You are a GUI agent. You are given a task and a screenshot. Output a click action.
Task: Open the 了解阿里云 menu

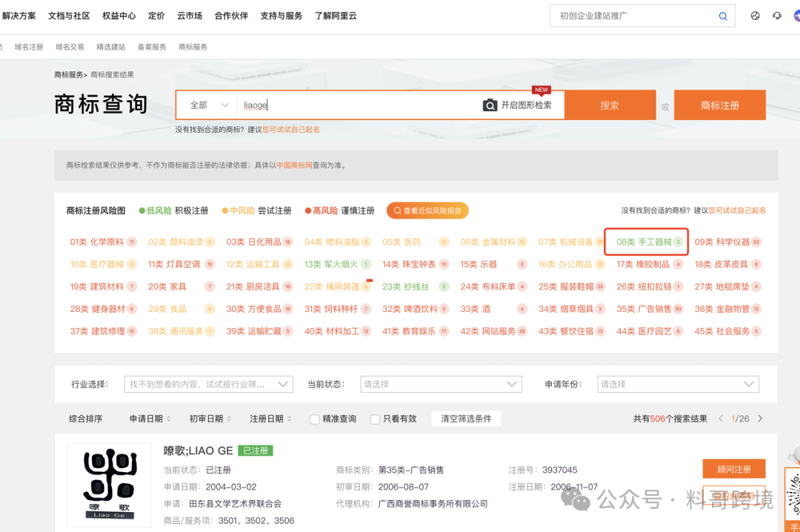tap(336, 16)
